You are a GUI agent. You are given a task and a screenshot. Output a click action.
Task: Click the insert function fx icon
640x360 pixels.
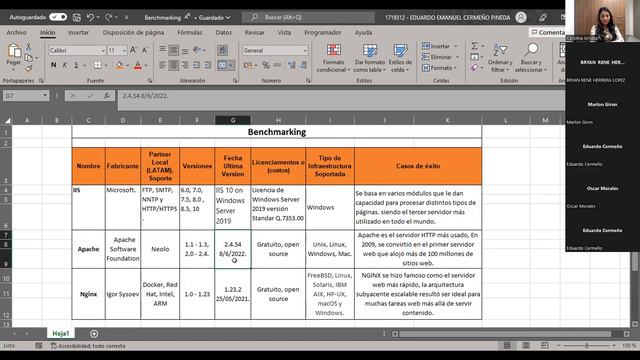pos(107,96)
